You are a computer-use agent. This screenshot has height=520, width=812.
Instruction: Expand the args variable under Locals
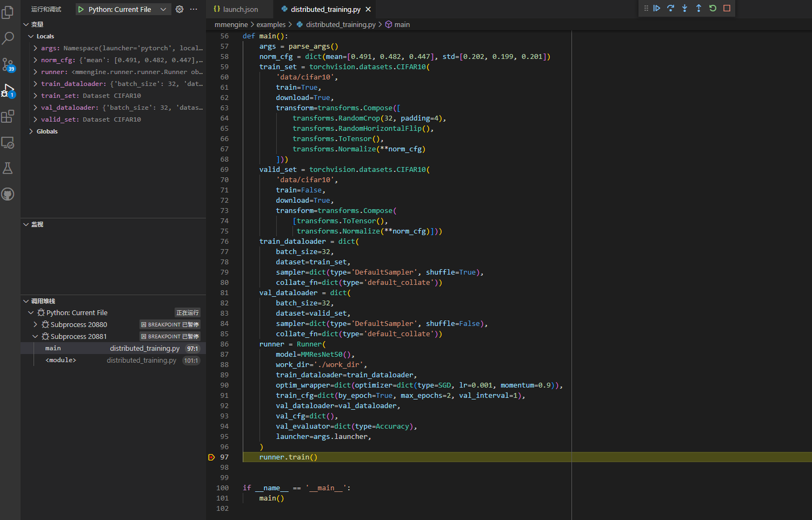36,48
